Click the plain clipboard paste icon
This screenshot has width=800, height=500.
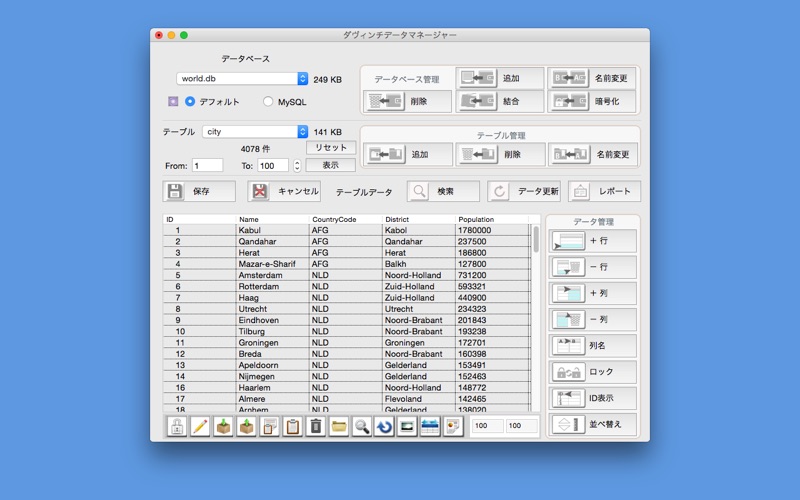point(293,426)
